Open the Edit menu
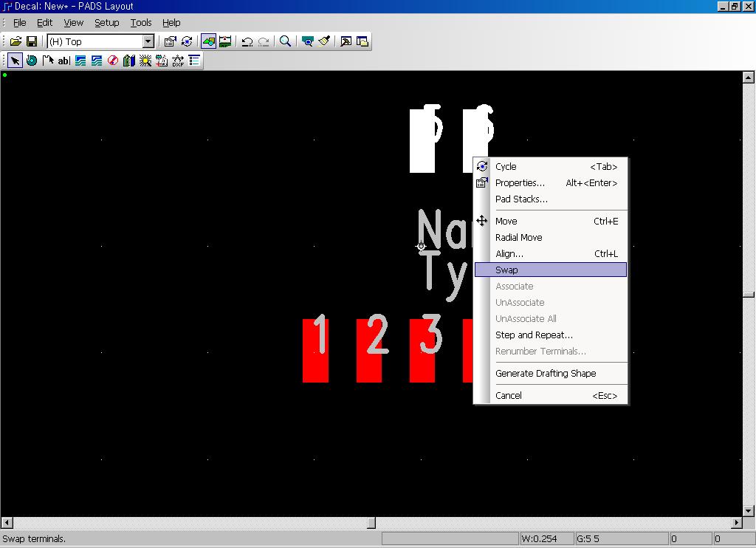Screen dimensions: 756x548 tap(45, 23)
